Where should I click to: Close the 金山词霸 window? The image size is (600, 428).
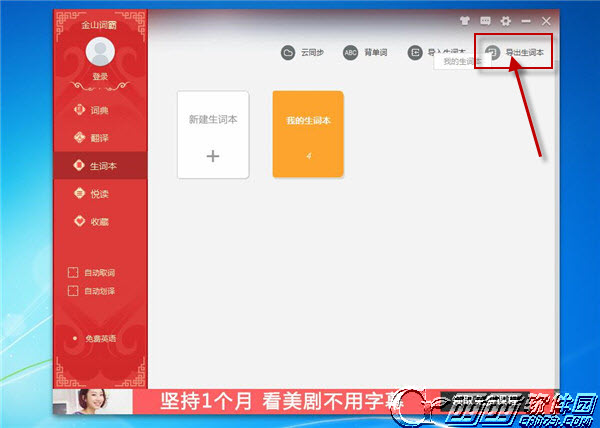[546, 21]
